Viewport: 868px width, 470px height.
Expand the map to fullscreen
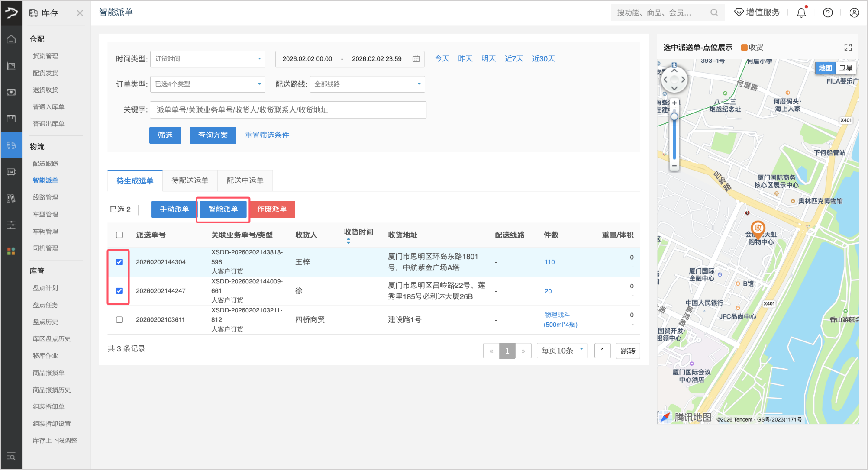pos(848,47)
